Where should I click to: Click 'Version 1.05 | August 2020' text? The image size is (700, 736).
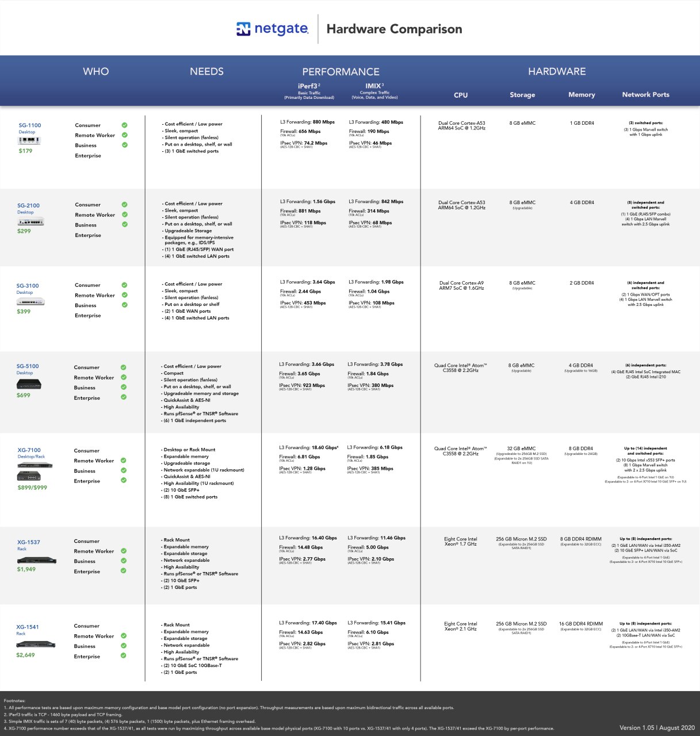click(x=657, y=727)
